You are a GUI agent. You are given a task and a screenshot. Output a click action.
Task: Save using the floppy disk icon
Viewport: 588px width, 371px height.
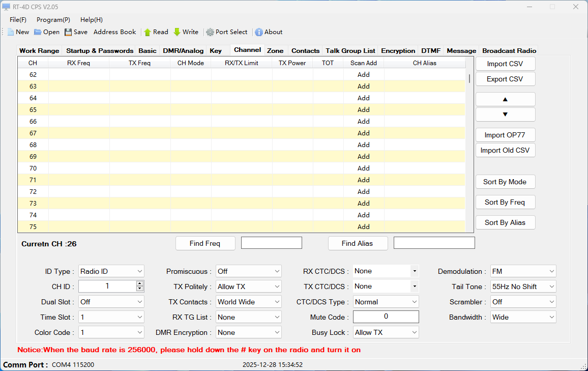[x=69, y=32]
